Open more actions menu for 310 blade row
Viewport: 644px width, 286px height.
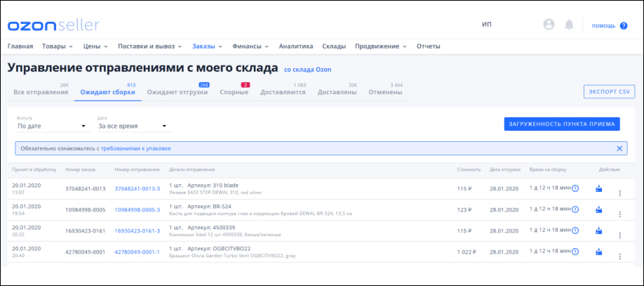click(619, 193)
